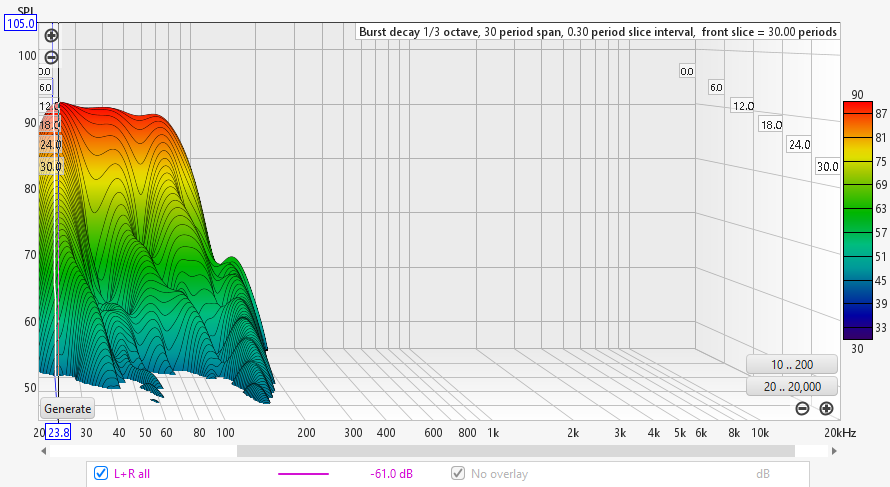890x487 pixels.
Task: Click the Generate button
Action: coord(68,409)
